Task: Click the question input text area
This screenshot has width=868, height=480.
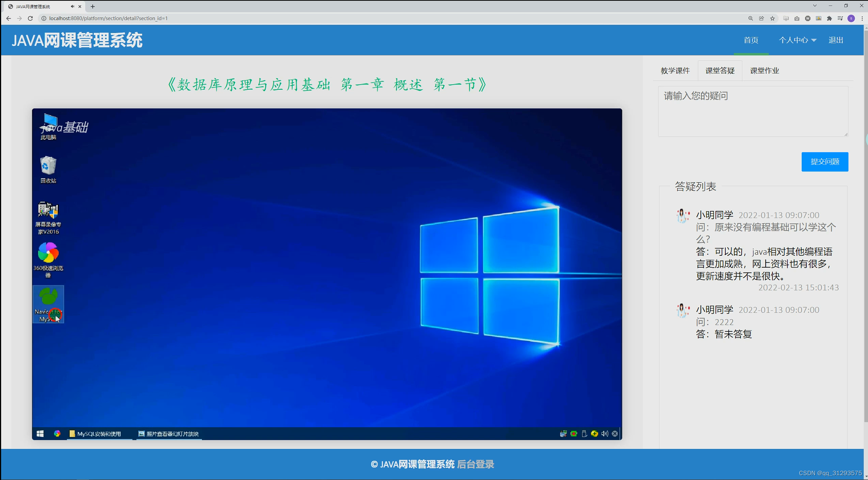Action: (x=753, y=111)
